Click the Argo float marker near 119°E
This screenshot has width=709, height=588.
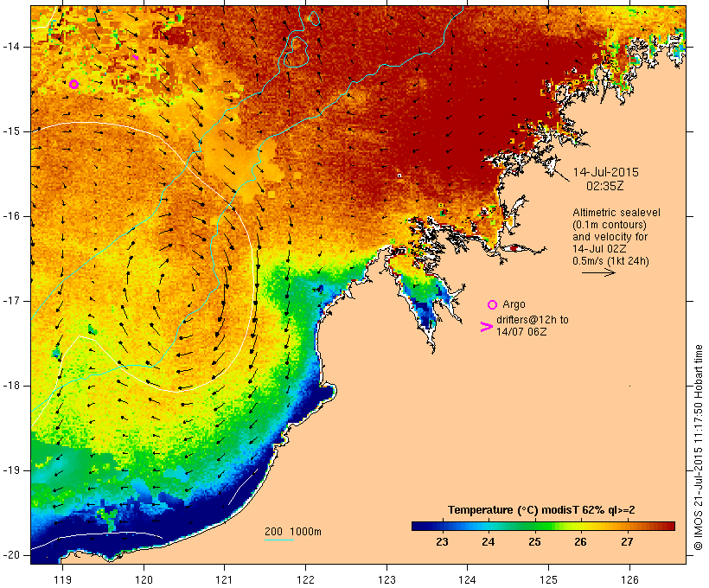[74, 84]
